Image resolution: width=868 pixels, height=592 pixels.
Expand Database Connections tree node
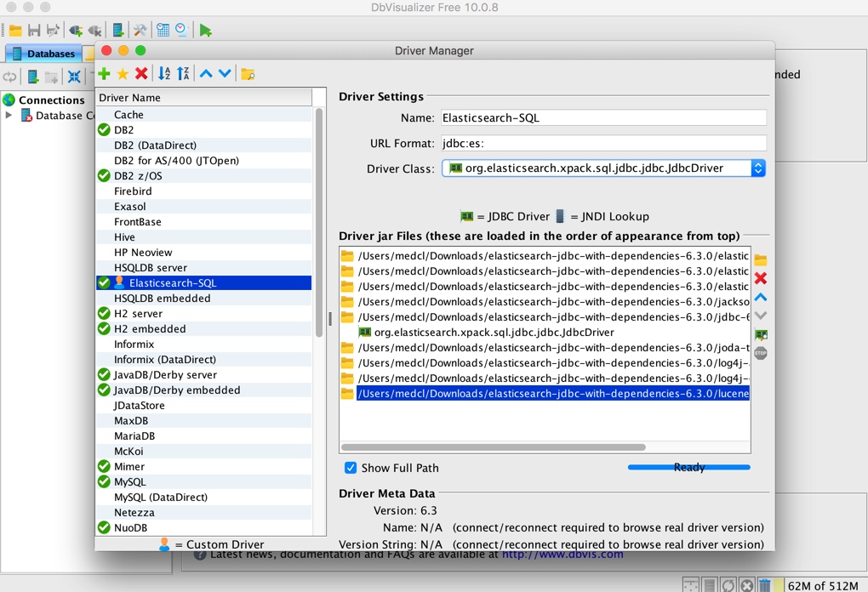click(9, 115)
